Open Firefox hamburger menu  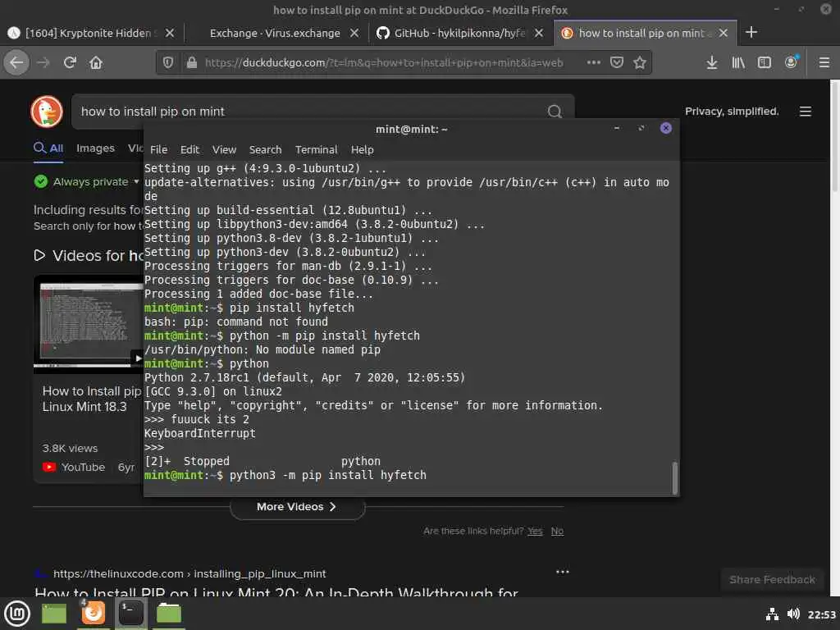pyautogui.click(x=824, y=62)
